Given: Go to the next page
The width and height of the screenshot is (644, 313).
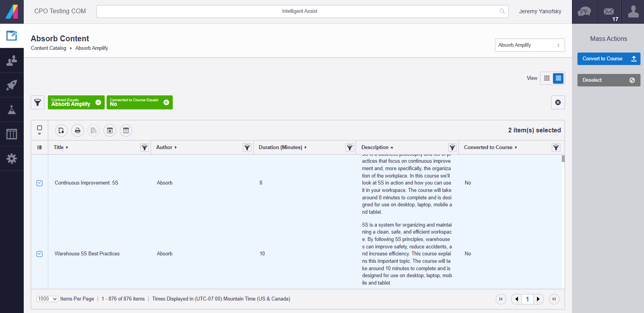Looking at the screenshot, I should tap(538, 299).
